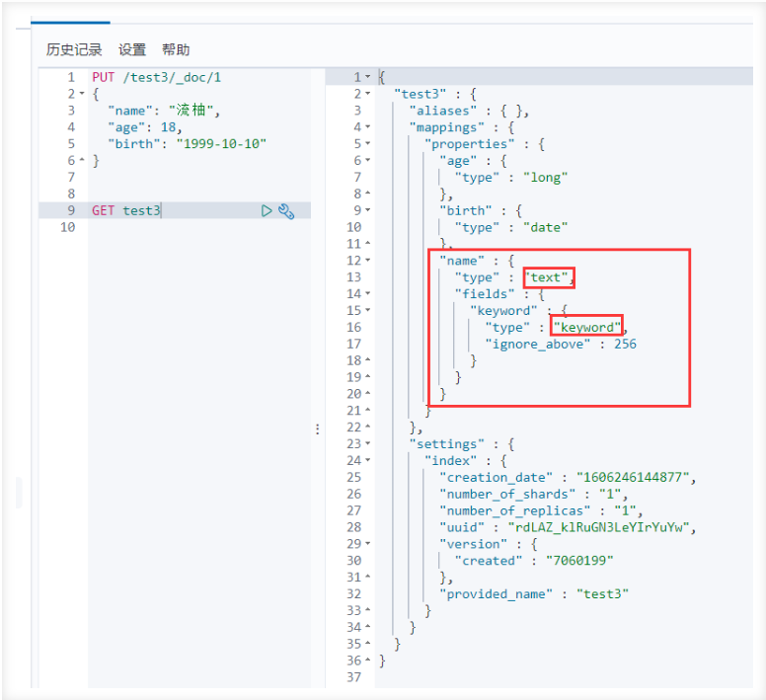Run the GET test3 request
766x700 pixels.
(x=267, y=211)
